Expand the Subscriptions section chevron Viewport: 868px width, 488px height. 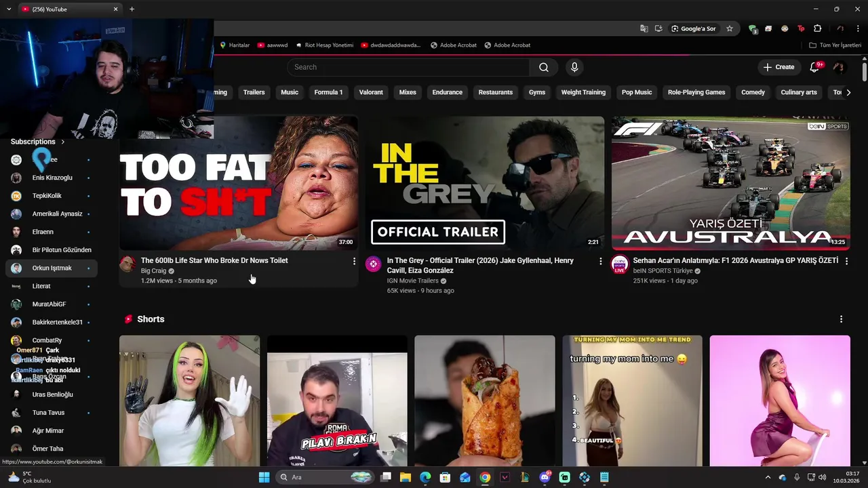coord(62,142)
